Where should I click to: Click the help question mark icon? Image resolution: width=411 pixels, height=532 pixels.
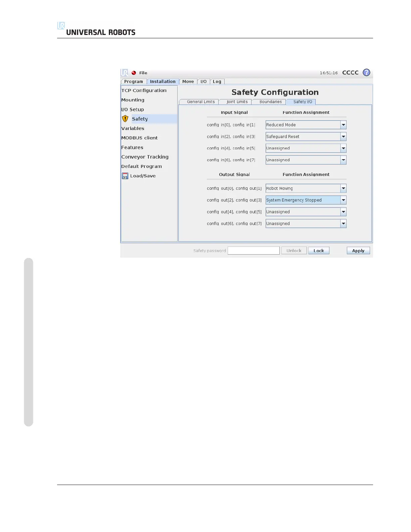(366, 73)
